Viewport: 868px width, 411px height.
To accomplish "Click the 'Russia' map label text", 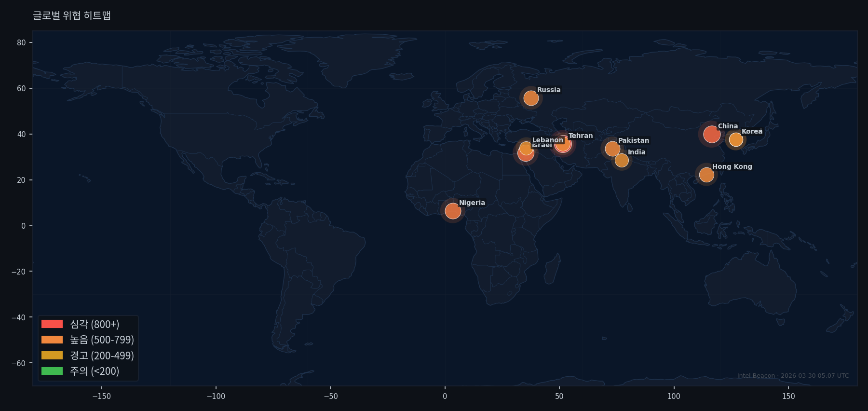I will point(549,90).
